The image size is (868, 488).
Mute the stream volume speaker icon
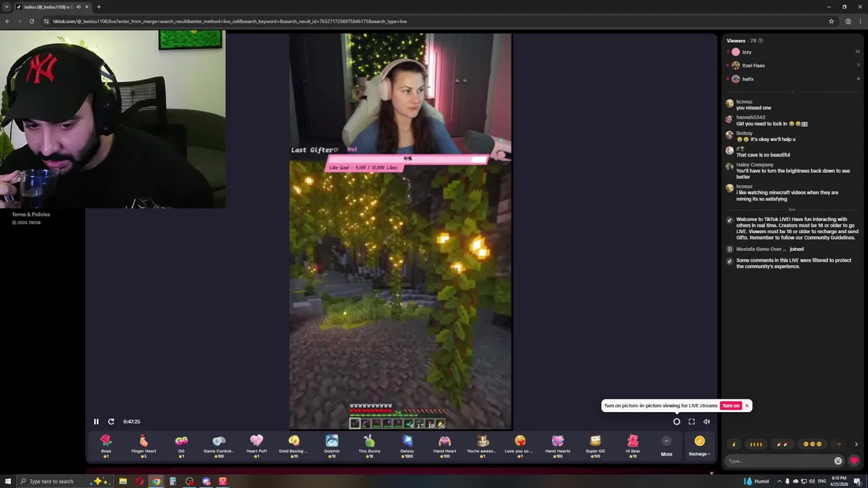[x=707, y=422]
